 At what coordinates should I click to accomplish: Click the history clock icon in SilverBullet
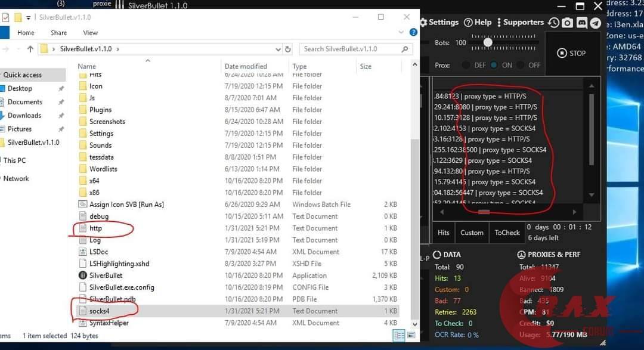(x=553, y=23)
